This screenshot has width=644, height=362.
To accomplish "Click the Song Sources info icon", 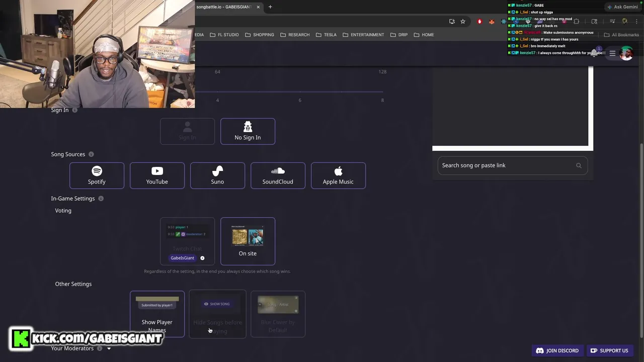I will [91, 154].
